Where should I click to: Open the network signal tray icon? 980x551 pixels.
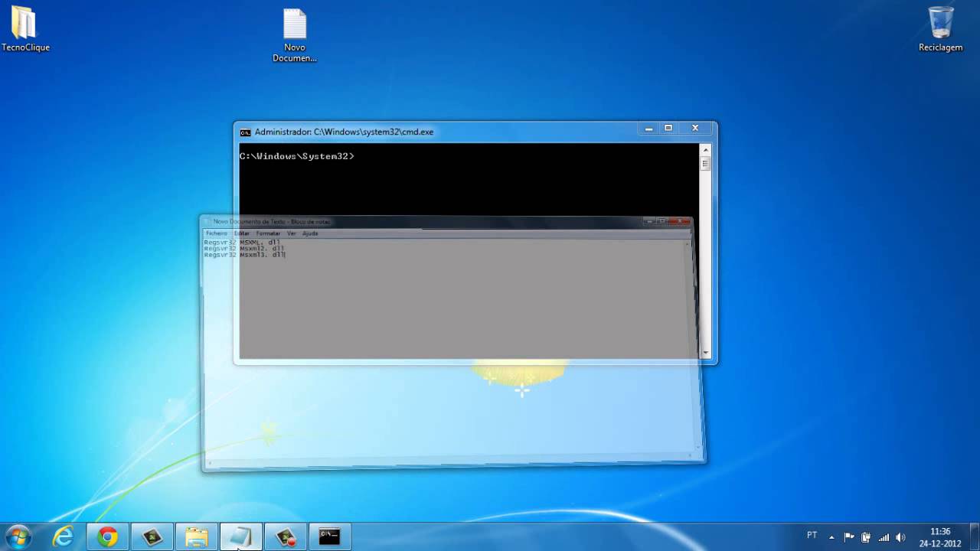(884, 536)
